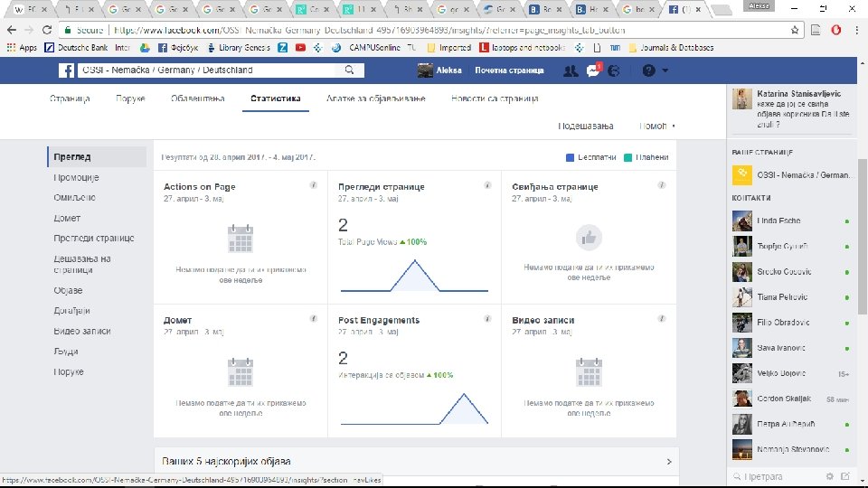Click Post Engagements line chart
The image size is (868, 488).
coord(414,408)
